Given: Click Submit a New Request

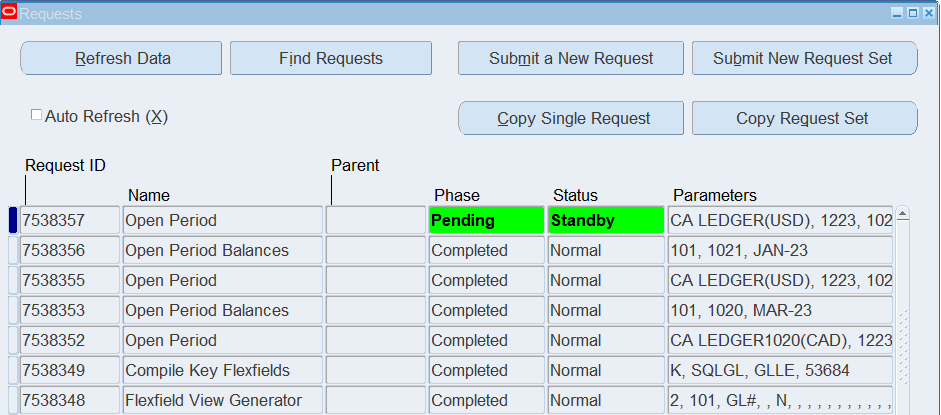Looking at the screenshot, I should [x=571, y=58].
